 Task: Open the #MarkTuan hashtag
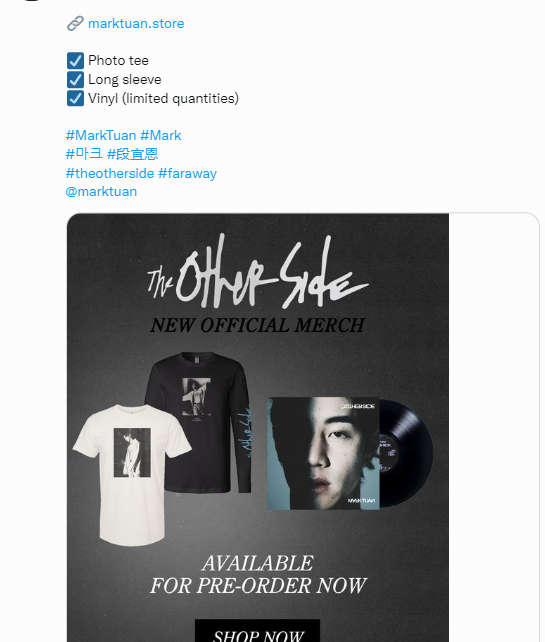click(x=101, y=136)
